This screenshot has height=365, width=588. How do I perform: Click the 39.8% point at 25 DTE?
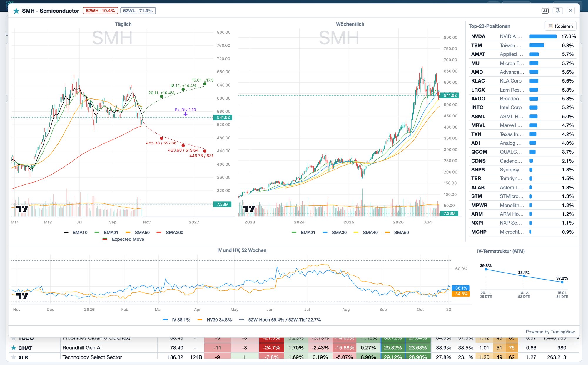[x=486, y=269]
